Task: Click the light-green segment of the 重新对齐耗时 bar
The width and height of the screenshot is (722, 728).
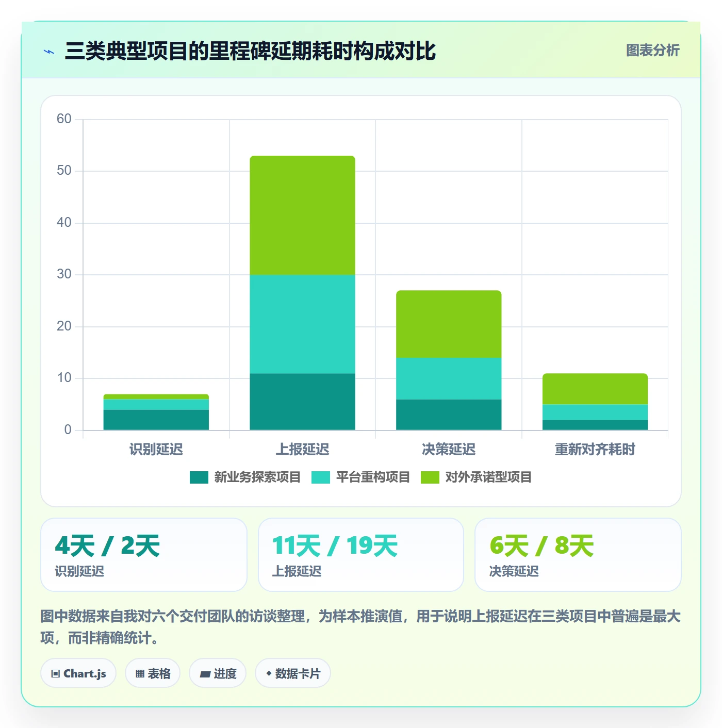Action: point(595,389)
